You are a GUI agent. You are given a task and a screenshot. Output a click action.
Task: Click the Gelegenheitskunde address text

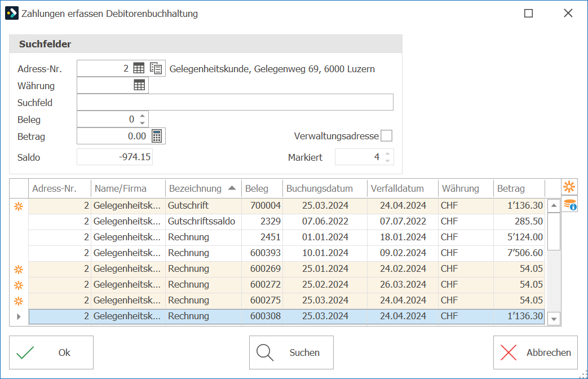[272, 69]
